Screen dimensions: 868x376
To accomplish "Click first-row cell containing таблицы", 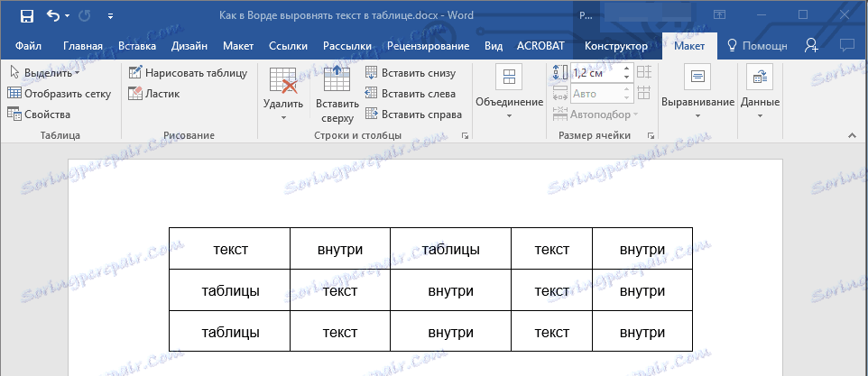I will (450, 249).
